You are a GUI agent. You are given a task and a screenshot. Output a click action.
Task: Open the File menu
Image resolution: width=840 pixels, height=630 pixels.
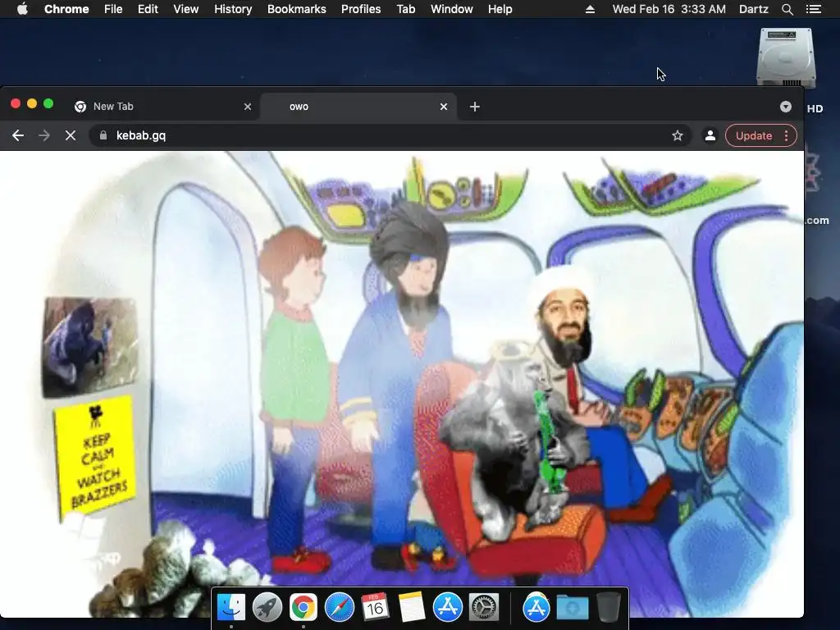coord(113,9)
